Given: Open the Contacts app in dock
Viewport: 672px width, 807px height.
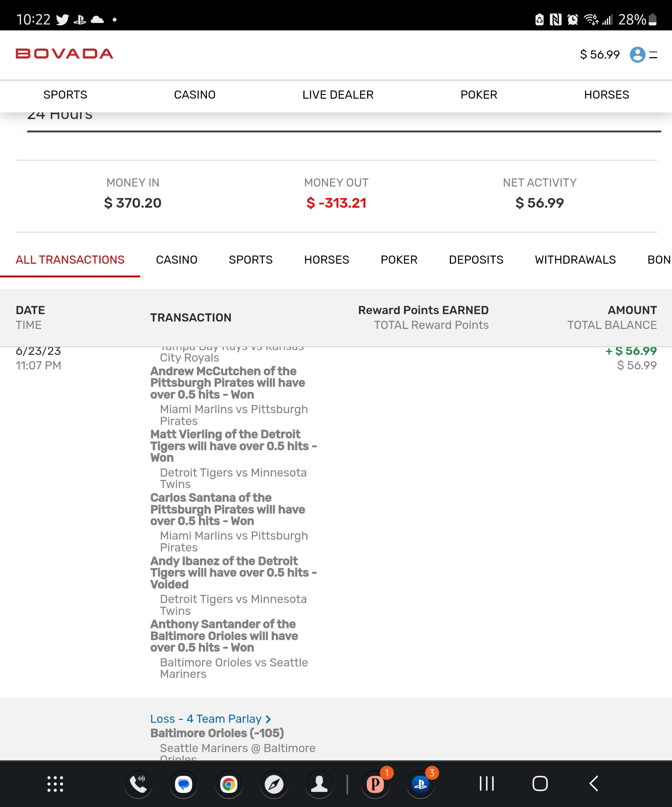Looking at the screenshot, I should coord(319,784).
